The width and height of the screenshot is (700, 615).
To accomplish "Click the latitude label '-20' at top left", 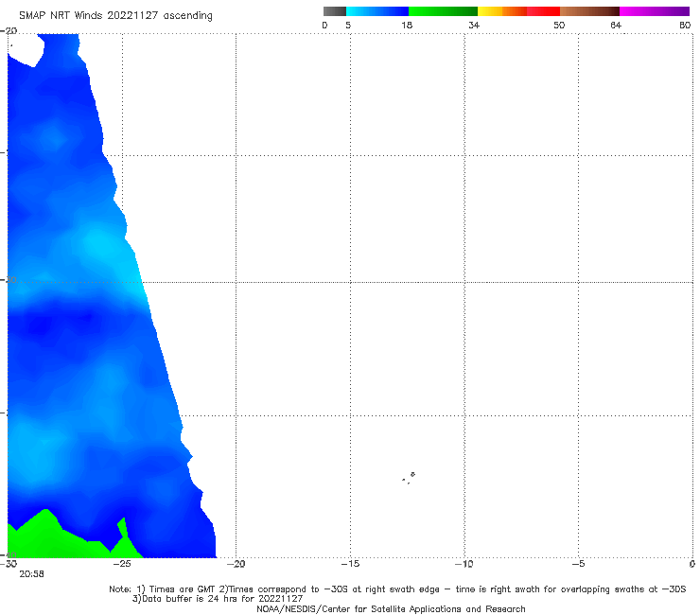I will point(9,31).
